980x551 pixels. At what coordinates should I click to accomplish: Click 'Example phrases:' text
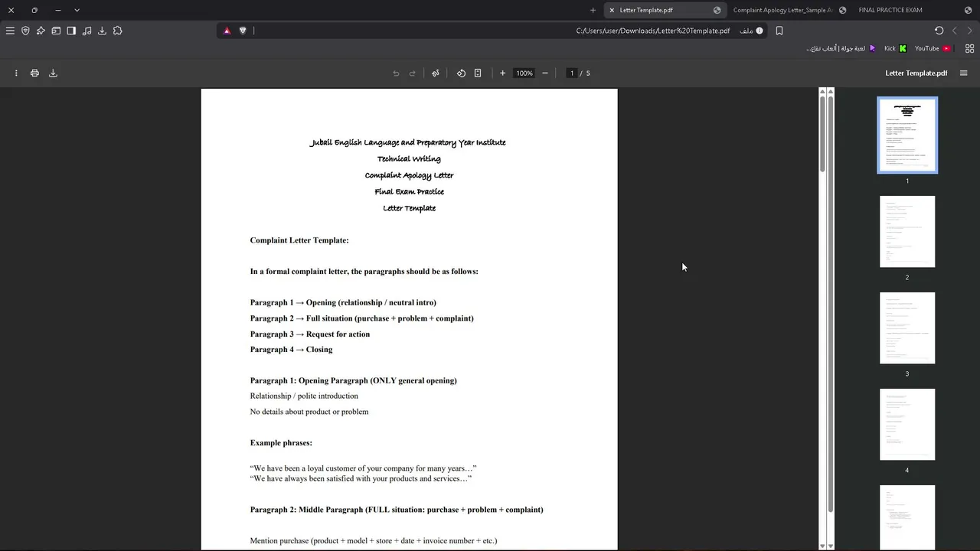point(281,442)
